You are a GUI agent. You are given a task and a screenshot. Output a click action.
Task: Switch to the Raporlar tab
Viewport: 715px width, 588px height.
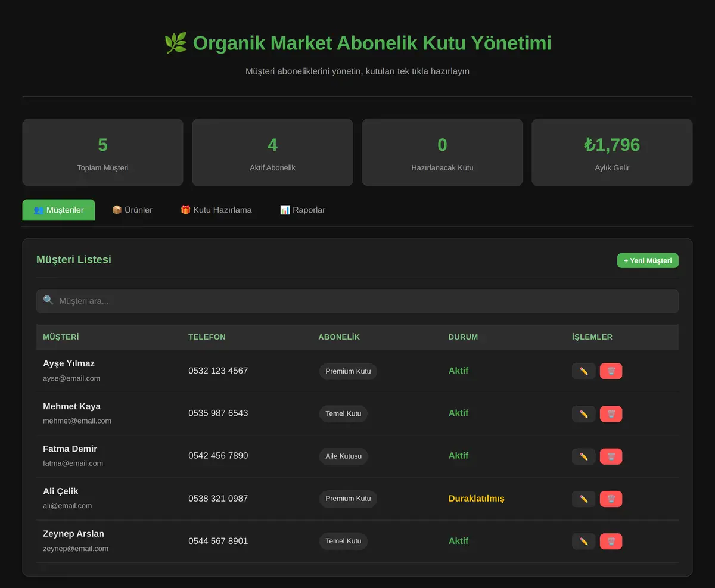click(303, 210)
